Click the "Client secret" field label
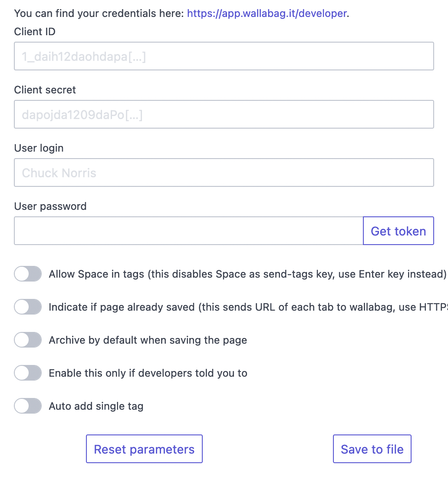This screenshot has width=448, height=484. tap(45, 90)
